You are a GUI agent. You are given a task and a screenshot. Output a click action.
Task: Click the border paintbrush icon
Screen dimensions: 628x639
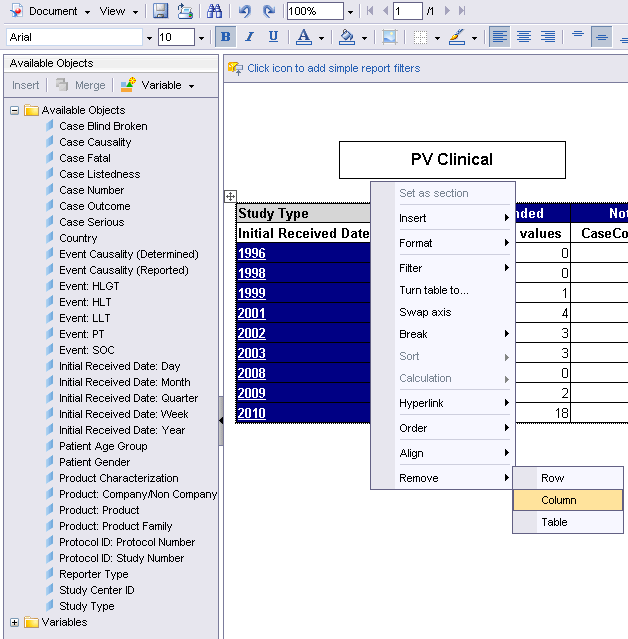click(x=457, y=37)
